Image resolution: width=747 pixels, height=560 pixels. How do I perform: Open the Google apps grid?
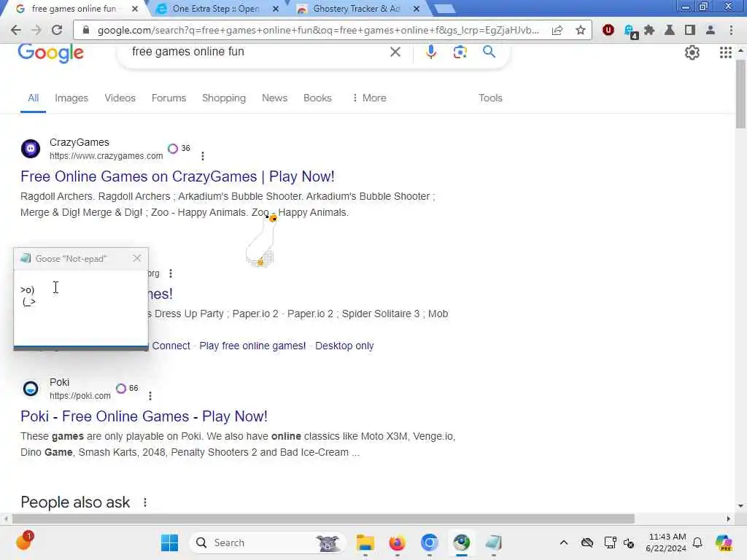click(x=725, y=52)
